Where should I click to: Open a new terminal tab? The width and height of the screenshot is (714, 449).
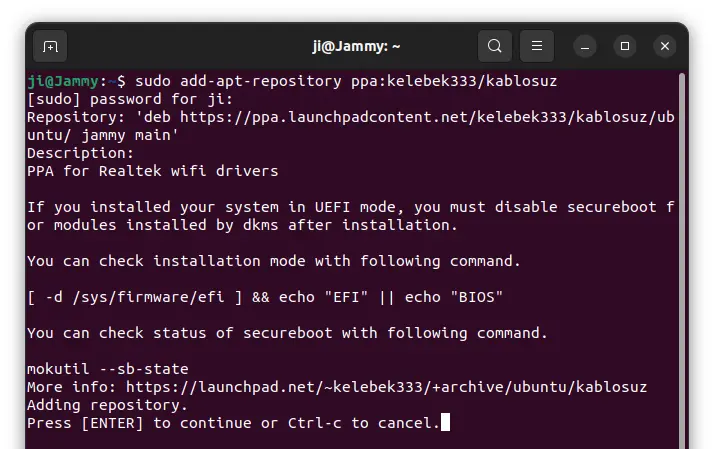tap(50, 46)
